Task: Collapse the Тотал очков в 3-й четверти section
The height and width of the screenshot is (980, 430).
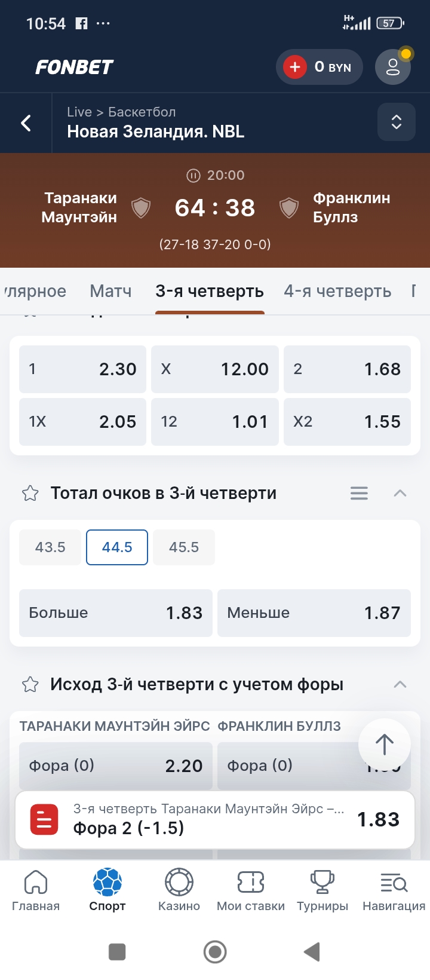Action: (400, 493)
